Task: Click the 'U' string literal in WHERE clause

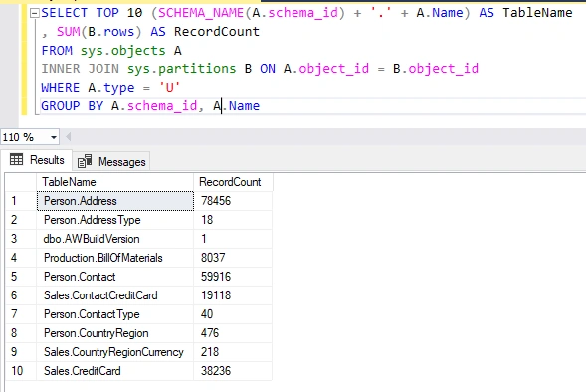Action: (170, 88)
